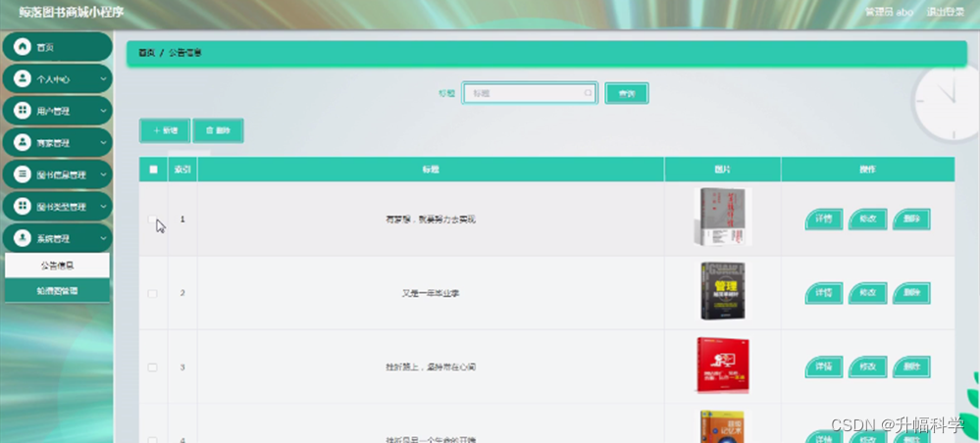The image size is (980, 443).
Task: Click the home icon beside 首页
Action: click(22, 47)
